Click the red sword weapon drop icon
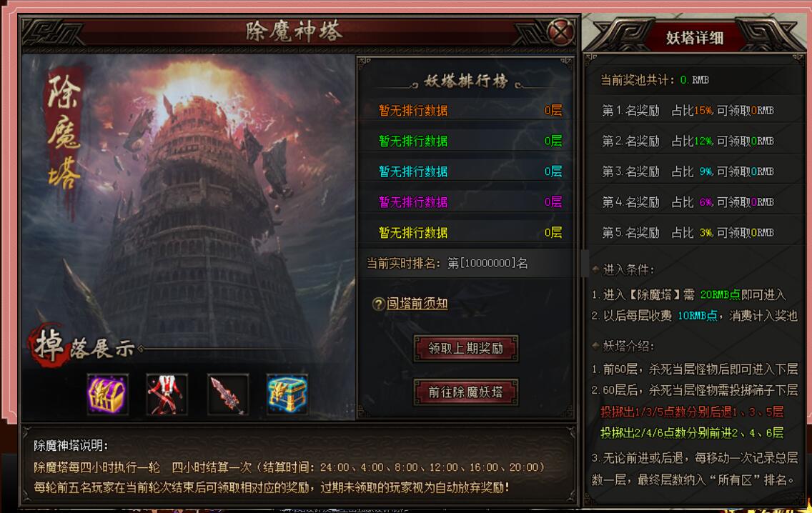The width and height of the screenshot is (812, 513). point(227,394)
